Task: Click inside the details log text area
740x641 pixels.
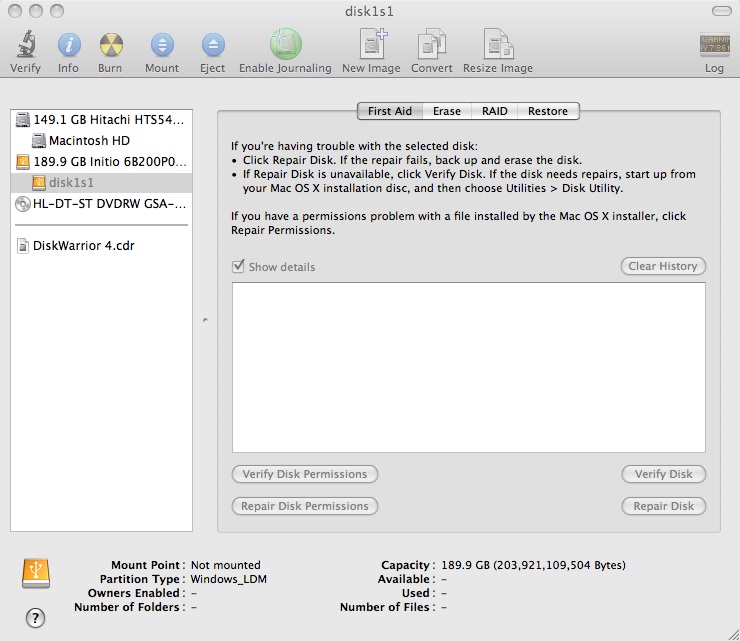Action: click(469, 367)
